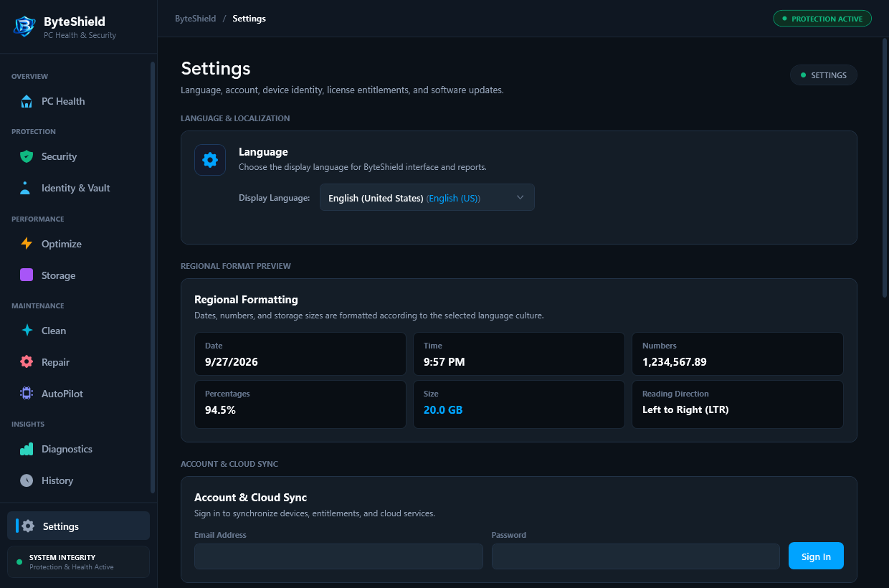Image resolution: width=889 pixels, height=588 pixels.
Task: Click the Protection Active status badge
Action: point(822,19)
